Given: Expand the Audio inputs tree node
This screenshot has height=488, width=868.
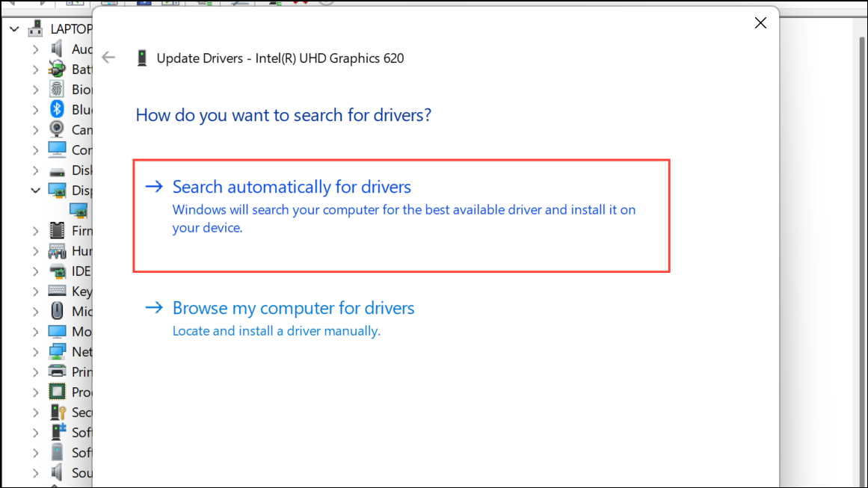Looking at the screenshot, I should tap(35, 49).
